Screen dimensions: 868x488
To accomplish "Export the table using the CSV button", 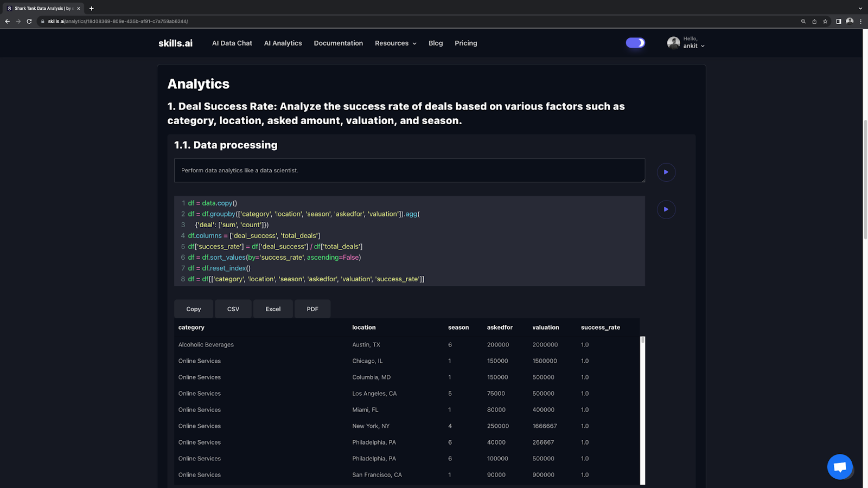I will 233,309.
